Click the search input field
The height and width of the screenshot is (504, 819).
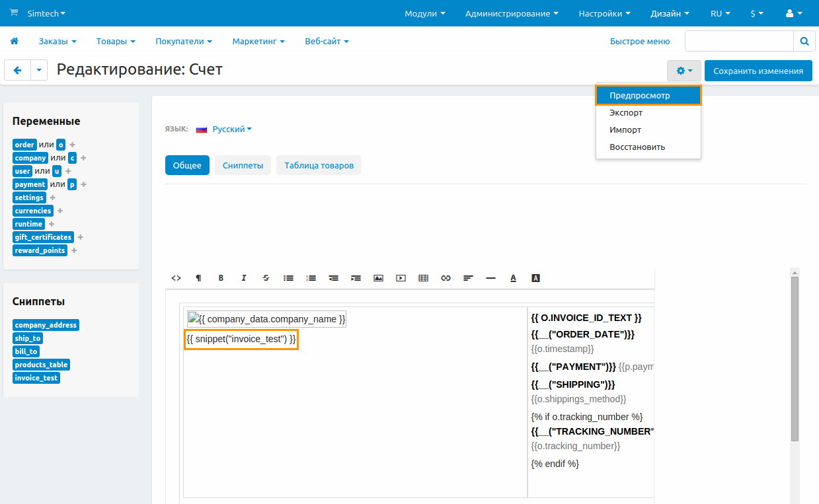click(x=738, y=41)
